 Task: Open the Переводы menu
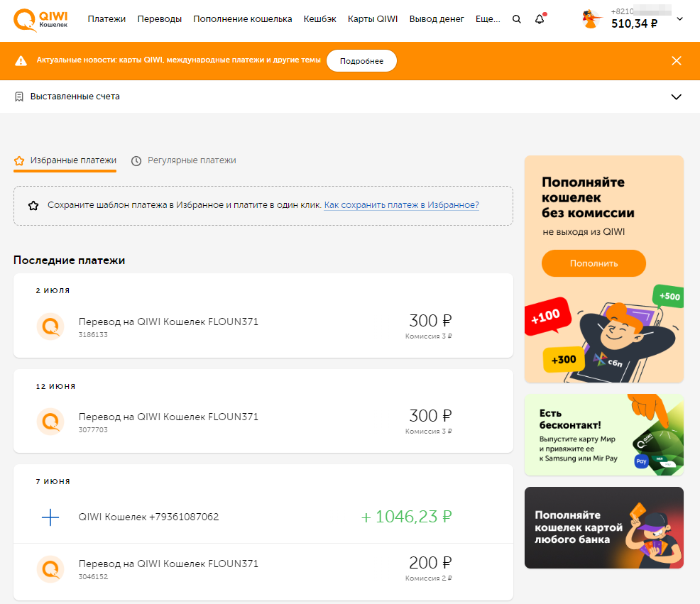159,19
